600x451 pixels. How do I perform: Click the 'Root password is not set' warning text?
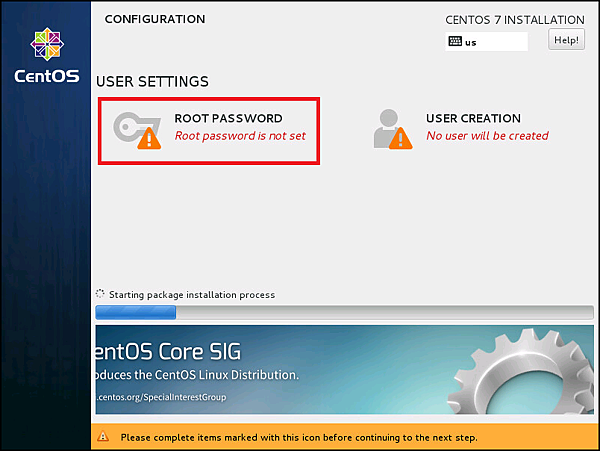click(x=240, y=136)
